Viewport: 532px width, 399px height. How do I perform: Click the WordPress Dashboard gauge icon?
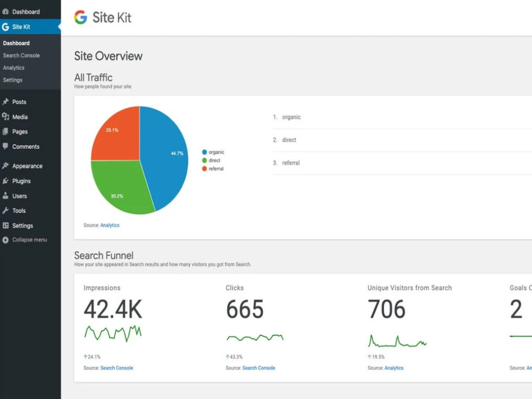5,12
